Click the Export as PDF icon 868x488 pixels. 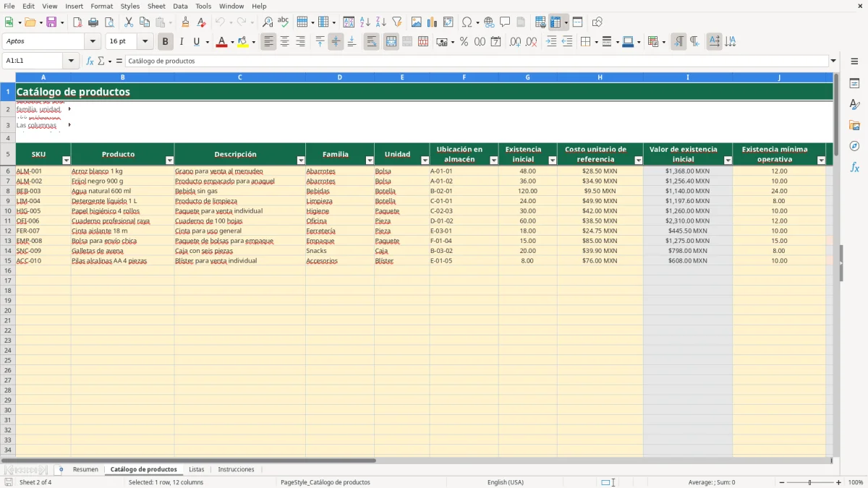tap(77, 22)
